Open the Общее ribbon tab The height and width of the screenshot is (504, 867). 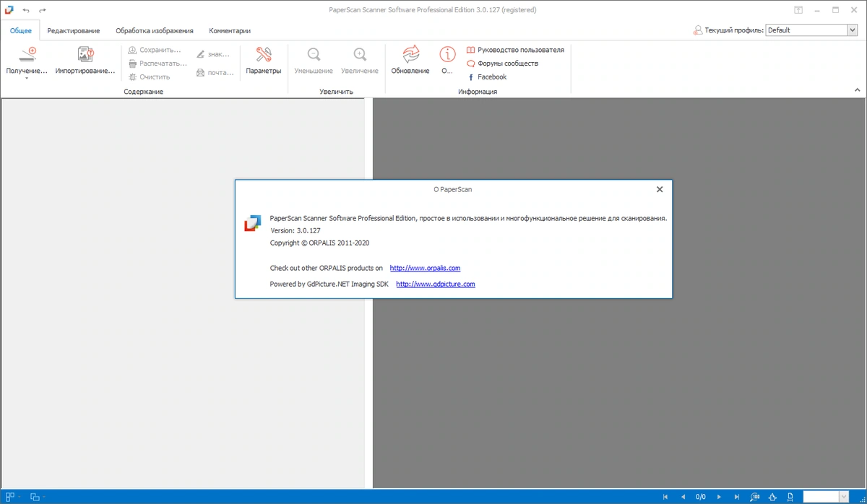tap(20, 30)
